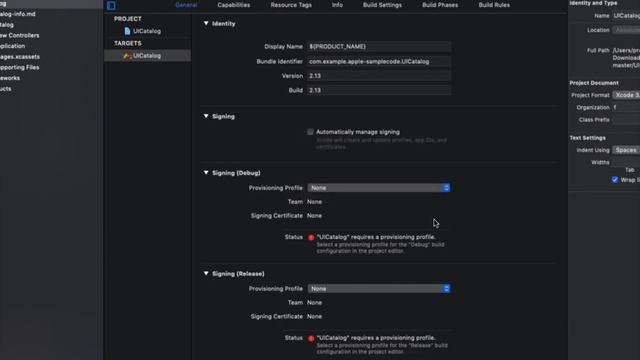Viewport: 640px width, 360px height.
Task: Click the inspector Name field
Action: coord(626,16)
